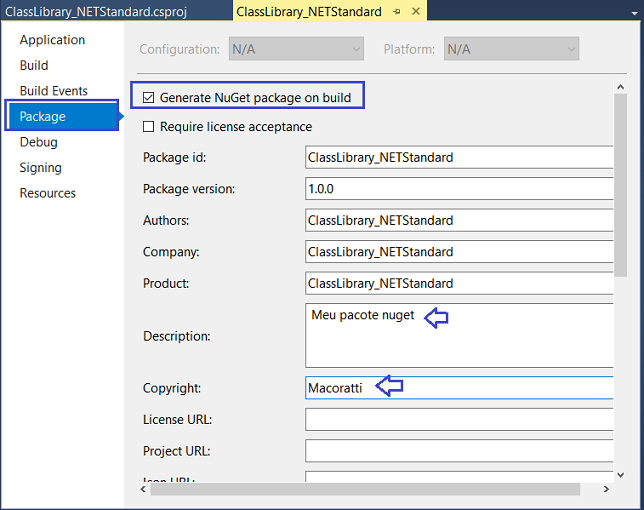The height and width of the screenshot is (510, 644).
Task: Open the Signing settings page
Action: [41, 168]
